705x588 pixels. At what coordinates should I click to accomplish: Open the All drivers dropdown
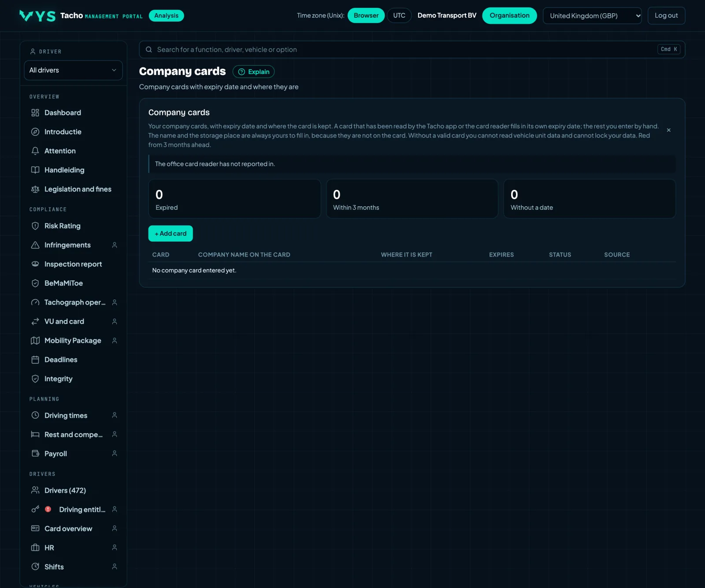(73, 70)
